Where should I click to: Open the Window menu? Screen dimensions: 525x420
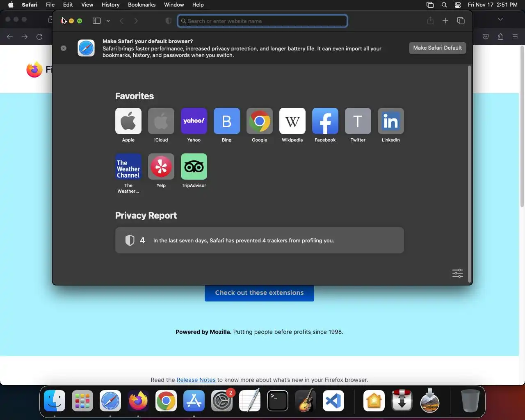tap(174, 5)
